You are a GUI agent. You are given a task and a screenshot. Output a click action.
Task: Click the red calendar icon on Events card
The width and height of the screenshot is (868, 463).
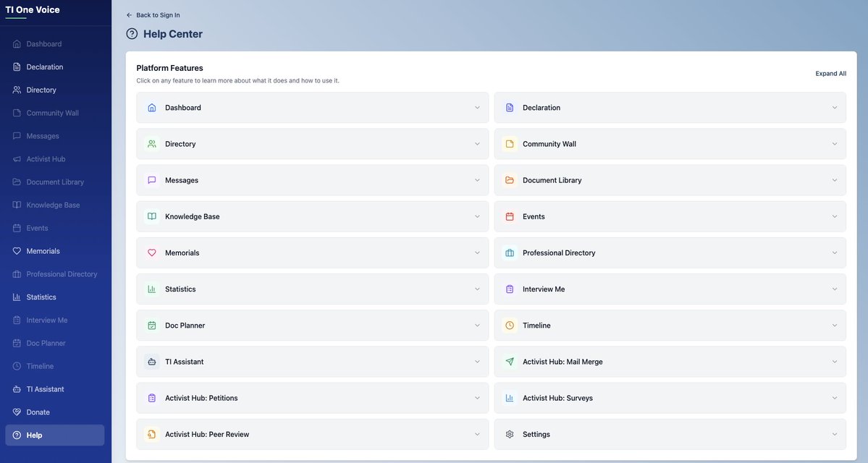(509, 216)
